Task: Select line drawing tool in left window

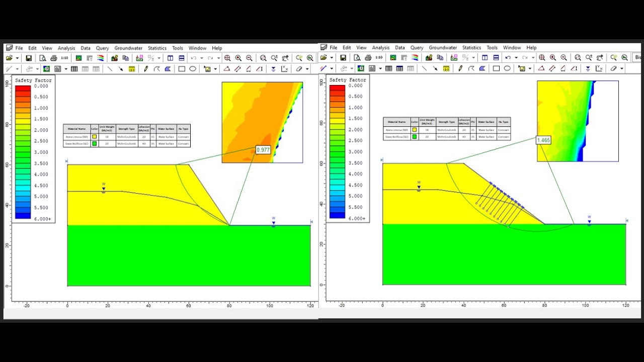Action: coord(110,69)
